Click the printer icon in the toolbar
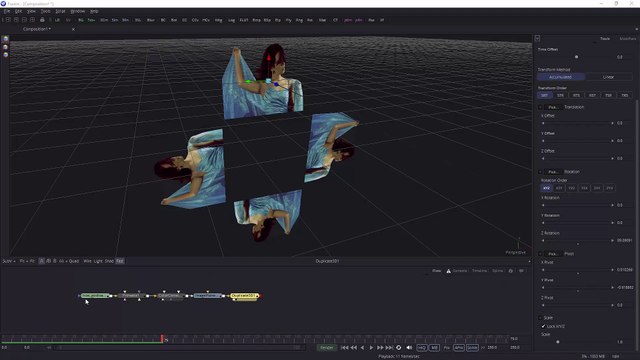This screenshot has height=360, width=640. point(42,20)
